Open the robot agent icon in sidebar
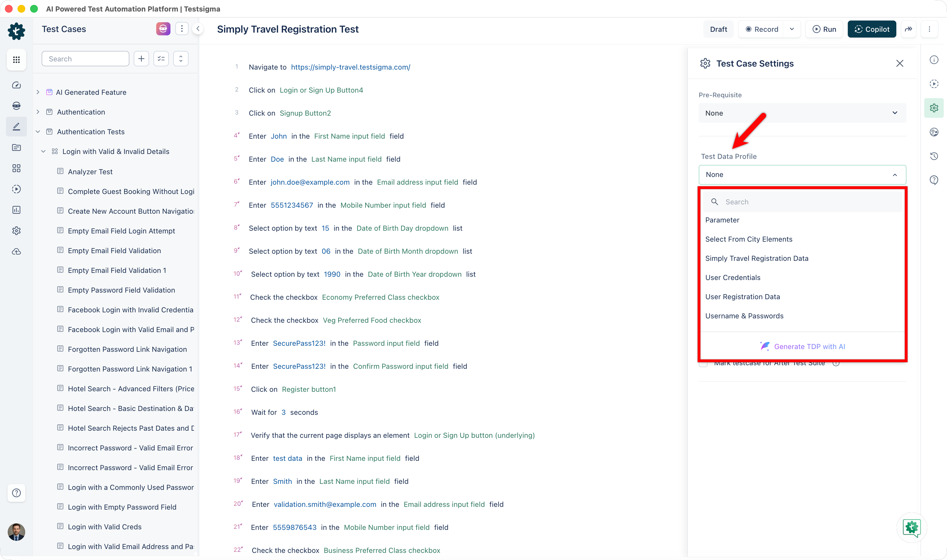The image size is (947, 560). pos(16,106)
